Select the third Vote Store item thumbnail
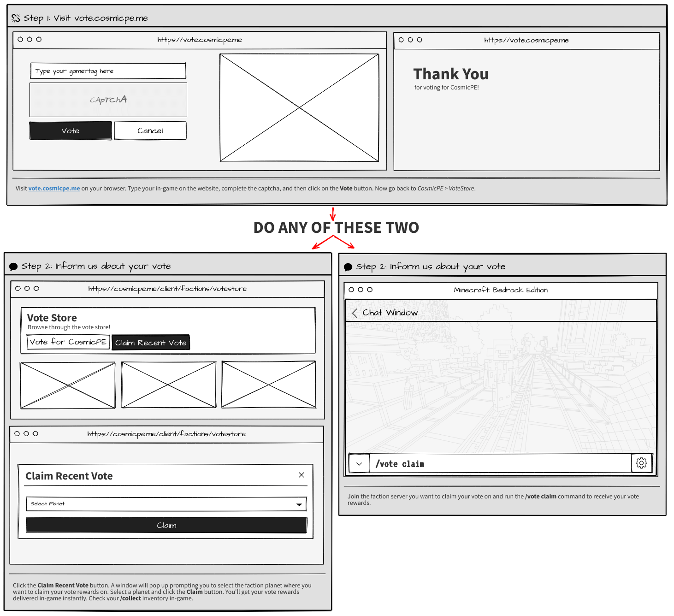 point(269,385)
